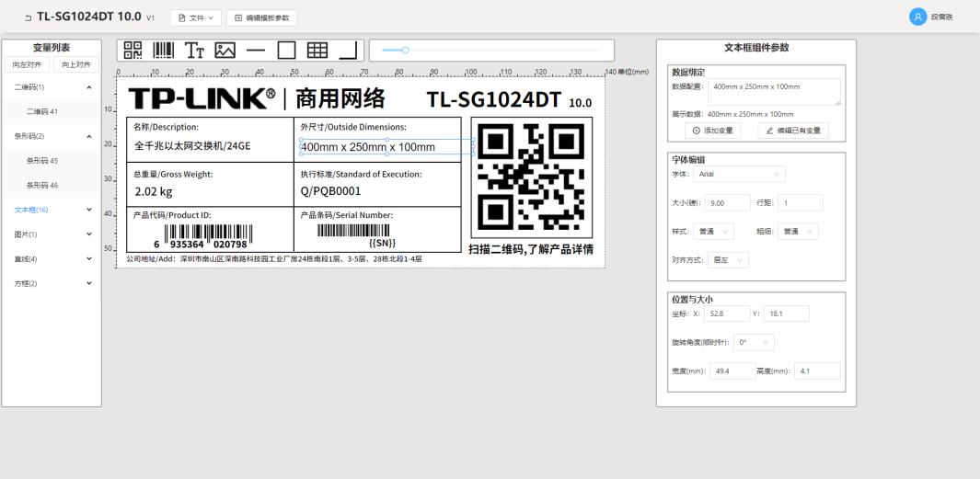This screenshot has width=980, height=479.
Task: Expand the 图片(1) group
Action: [x=88, y=234]
